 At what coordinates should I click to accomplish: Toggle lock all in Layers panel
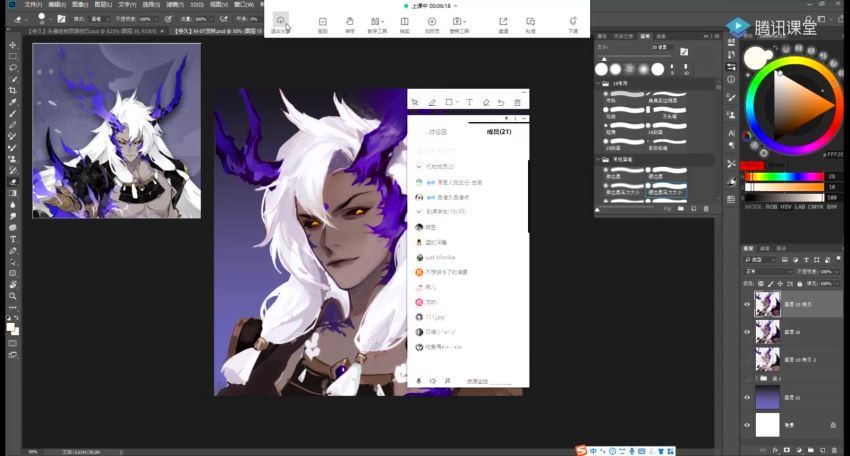coord(800,284)
